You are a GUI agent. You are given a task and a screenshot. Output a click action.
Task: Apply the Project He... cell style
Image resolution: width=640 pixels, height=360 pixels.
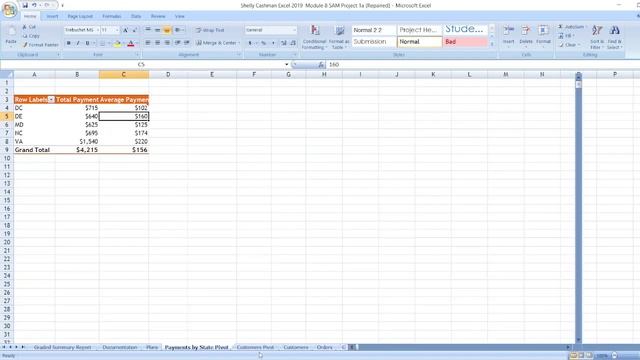[x=420, y=30]
